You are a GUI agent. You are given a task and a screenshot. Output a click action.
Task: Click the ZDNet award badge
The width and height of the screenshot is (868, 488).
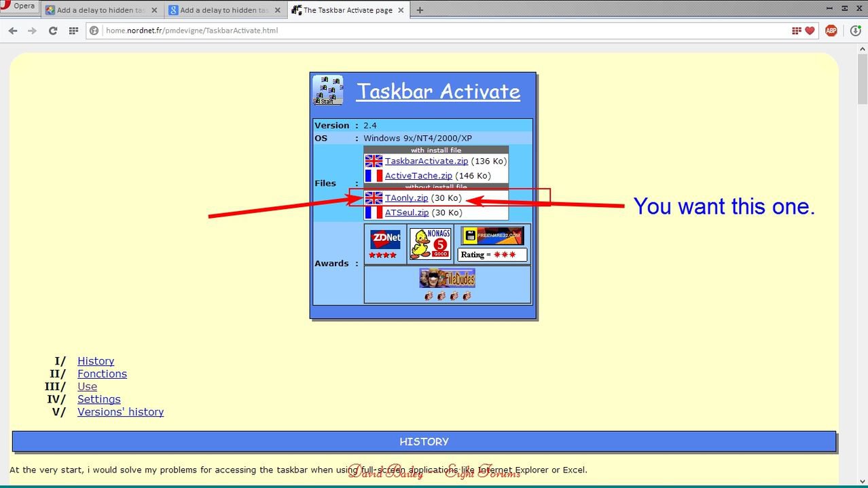pyautogui.click(x=385, y=244)
